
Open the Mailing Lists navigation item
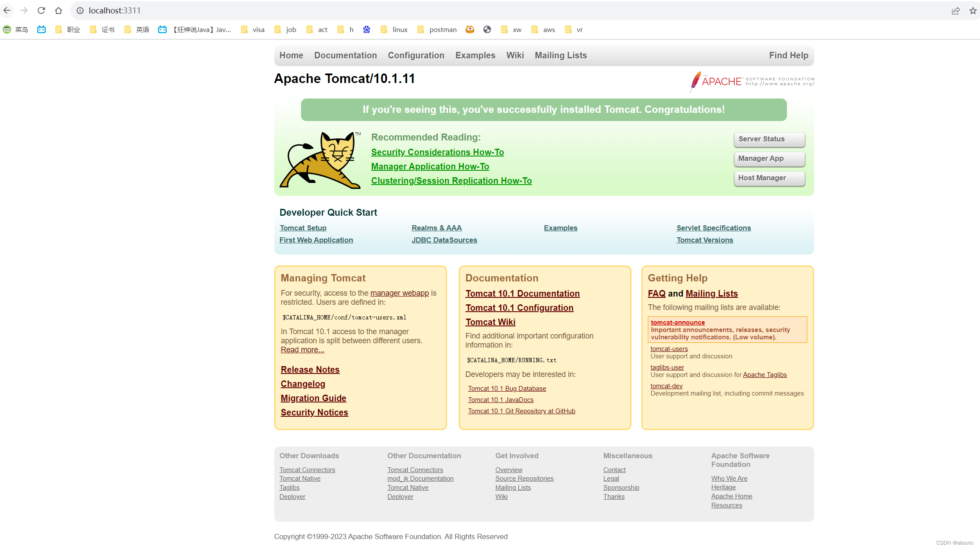click(561, 55)
